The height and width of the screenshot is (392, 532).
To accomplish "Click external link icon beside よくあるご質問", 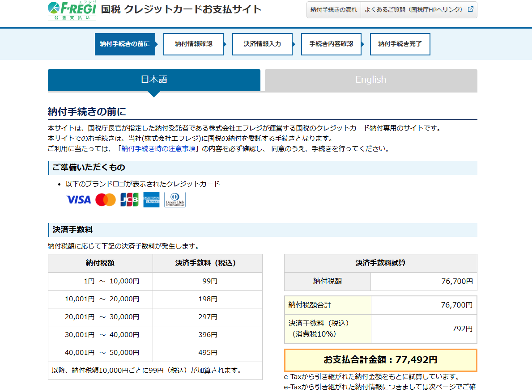I will [470, 9].
